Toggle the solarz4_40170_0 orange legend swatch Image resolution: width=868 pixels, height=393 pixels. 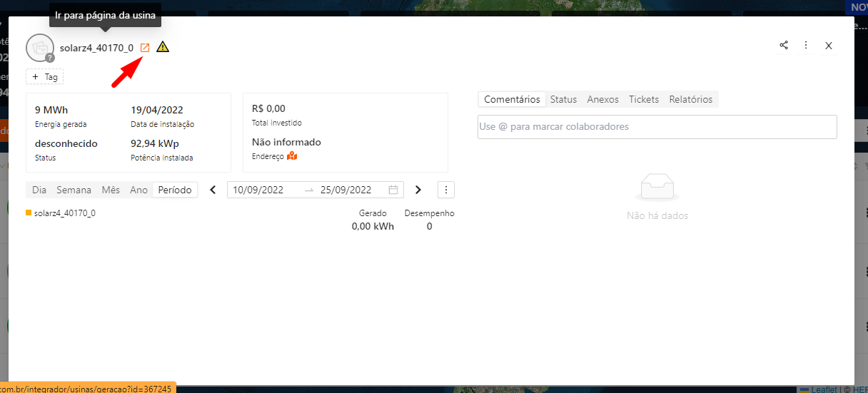29,213
